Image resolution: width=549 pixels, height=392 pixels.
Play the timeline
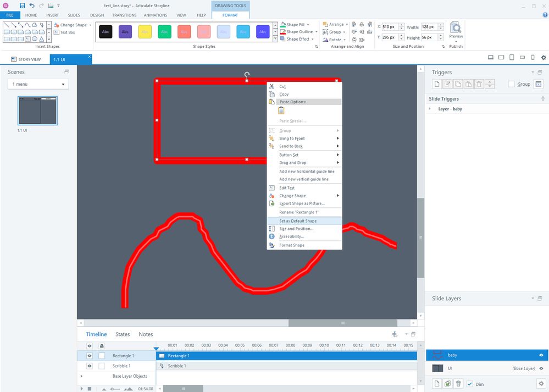point(81,389)
